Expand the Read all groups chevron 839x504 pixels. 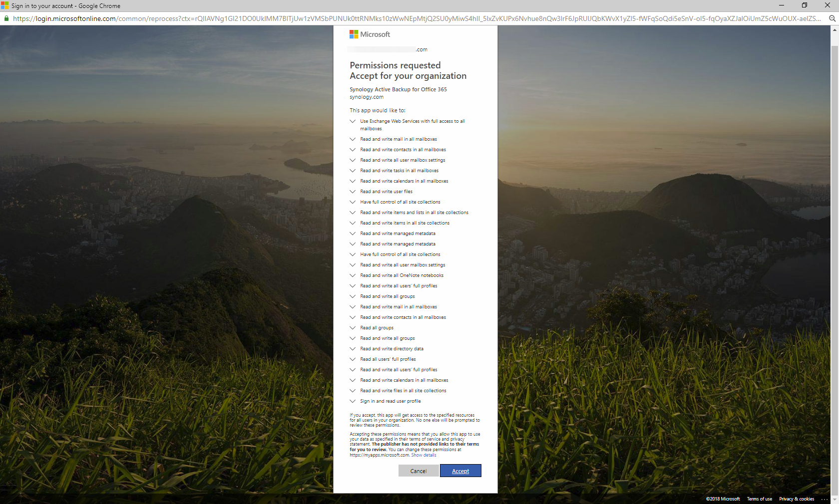coord(353,328)
